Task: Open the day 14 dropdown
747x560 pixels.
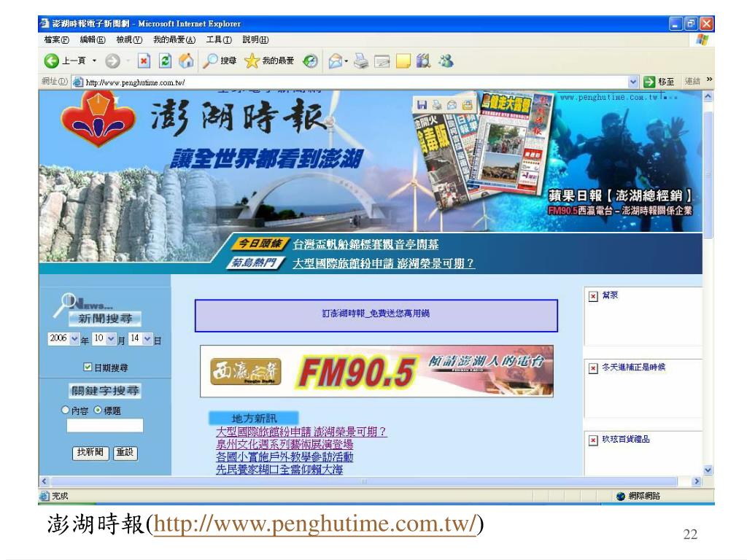Action: [x=147, y=339]
